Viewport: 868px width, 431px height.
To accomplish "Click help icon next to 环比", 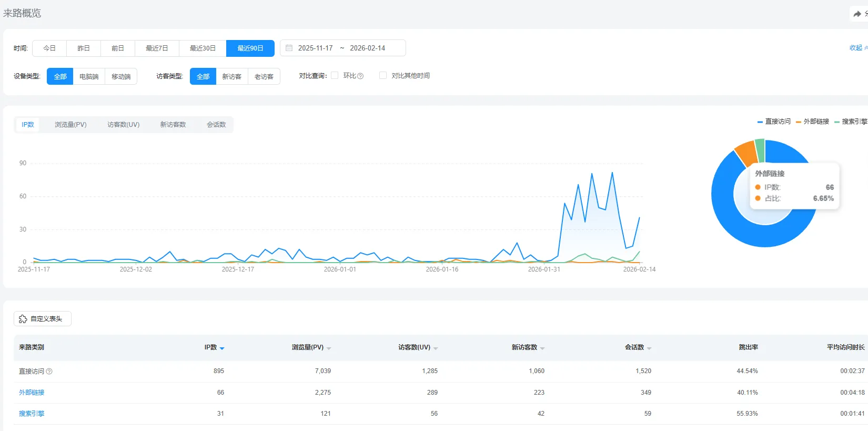I will point(360,76).
